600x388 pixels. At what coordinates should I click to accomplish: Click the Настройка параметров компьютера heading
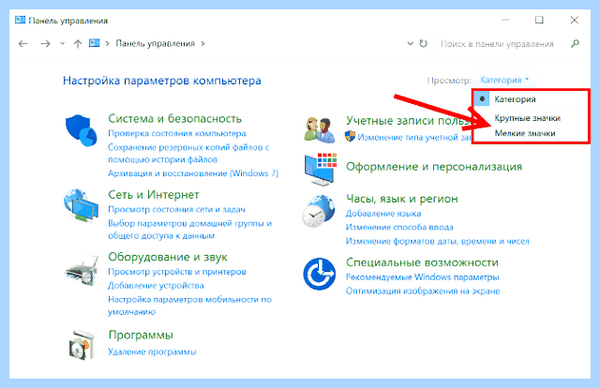(162, 81)
